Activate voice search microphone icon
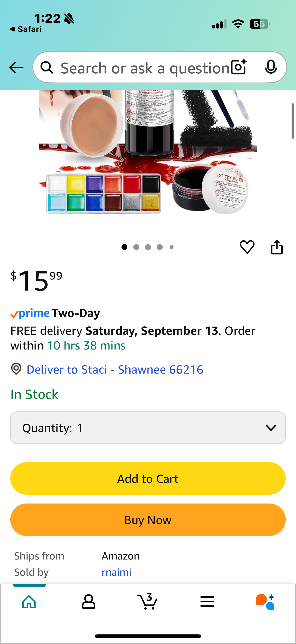Image resolution: width=296 pixels, height=644 pixels. click(x=271, y=67)
